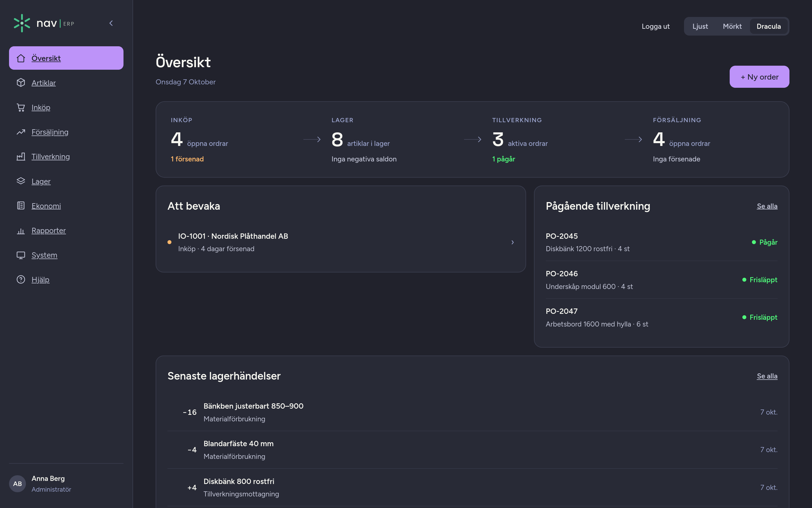Open Se alla in Pågående tillverkning
812x508 pixels.
[767, 206]
